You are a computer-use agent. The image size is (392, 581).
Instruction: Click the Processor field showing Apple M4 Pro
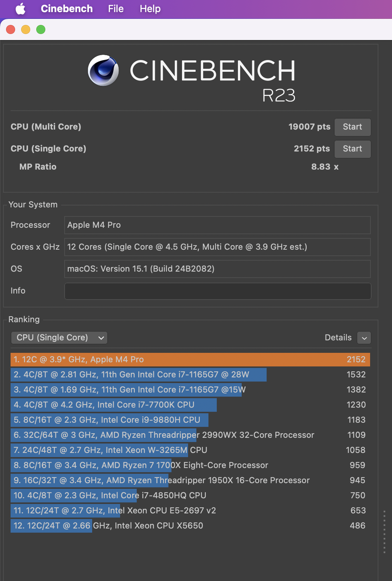(x=217, y=225)
